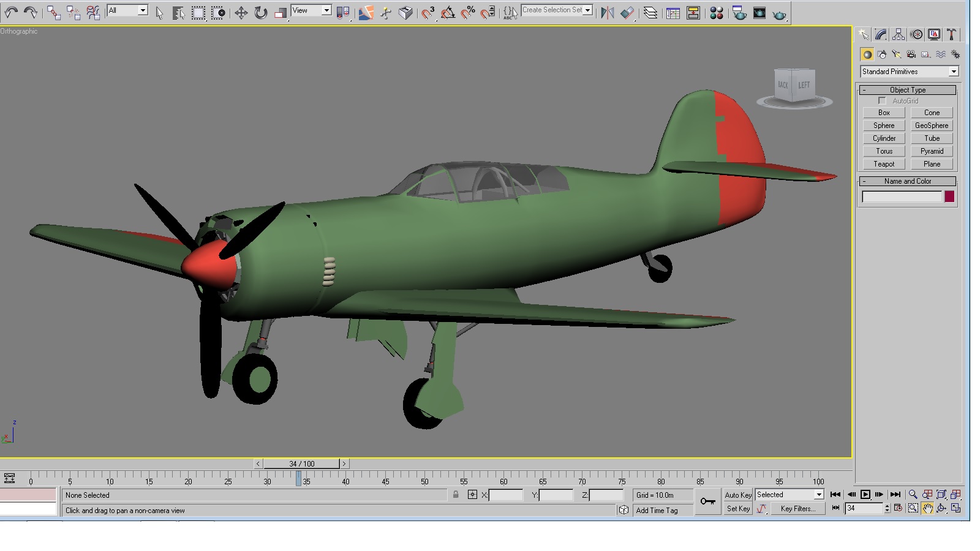Toggle the 3D Snaps icon
This screenshot has height=551, width=980.
[x=428, y=12]
